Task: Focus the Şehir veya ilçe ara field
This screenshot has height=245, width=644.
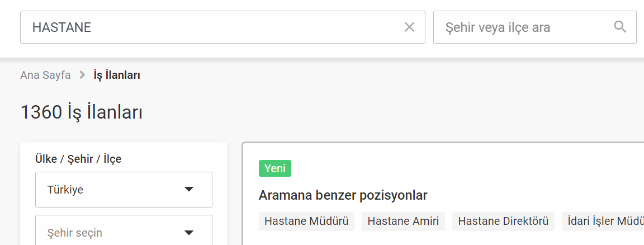Action: coord(535,27)
